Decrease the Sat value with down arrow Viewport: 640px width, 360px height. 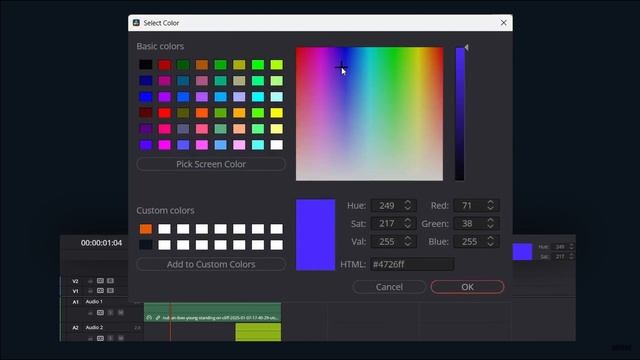pyautogui.click(x=407, y=226)
